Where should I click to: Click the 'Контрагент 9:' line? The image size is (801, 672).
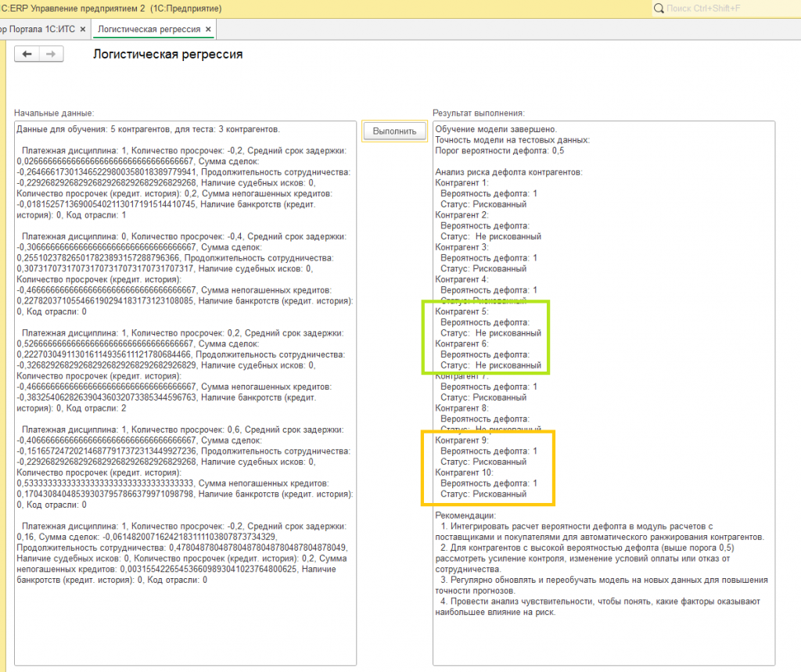[462, 440]
